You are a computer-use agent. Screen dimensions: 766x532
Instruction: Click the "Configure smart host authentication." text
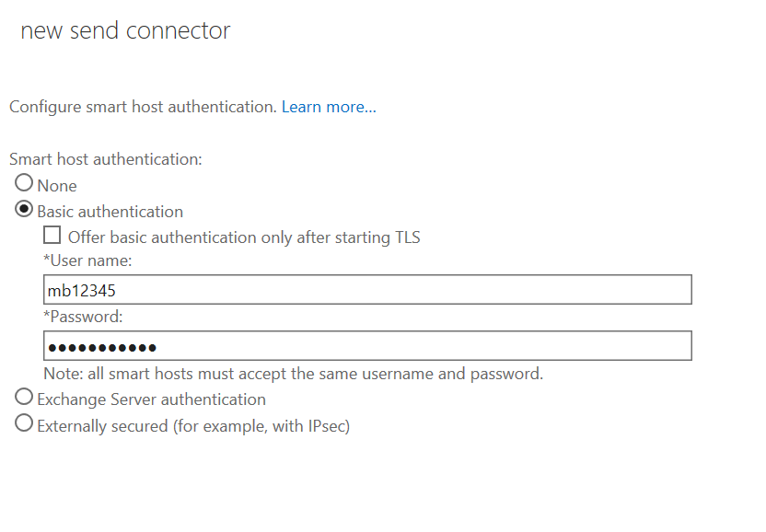(x=143, y=107)
